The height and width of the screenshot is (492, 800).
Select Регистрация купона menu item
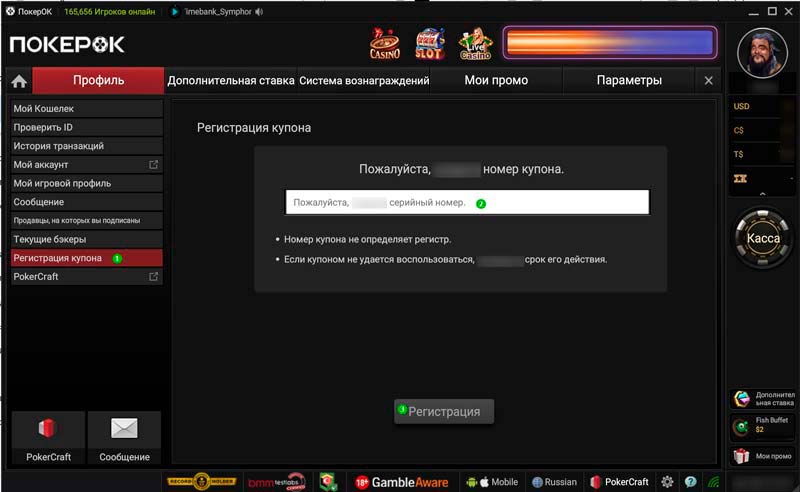tap(87, 258)
